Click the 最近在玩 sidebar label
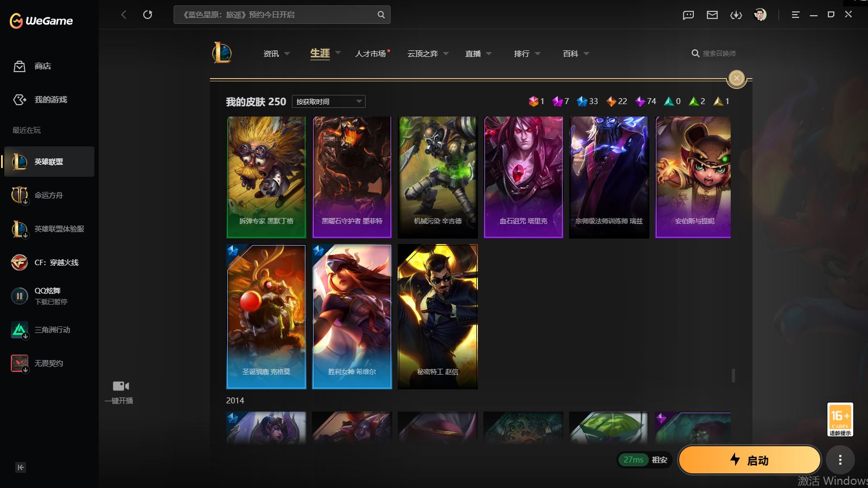The height and width of the screenshot is (488, 868). coord(27,130)
